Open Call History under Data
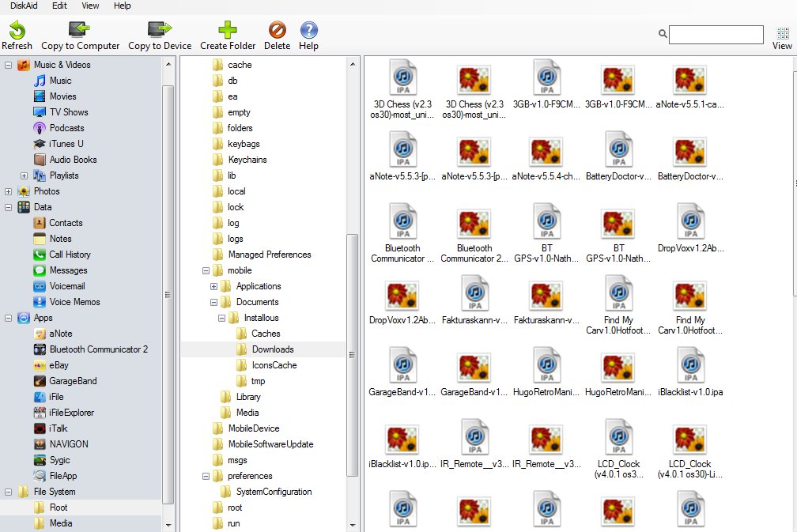The width and height of the screenshot is (797, 532). point(70,254)
